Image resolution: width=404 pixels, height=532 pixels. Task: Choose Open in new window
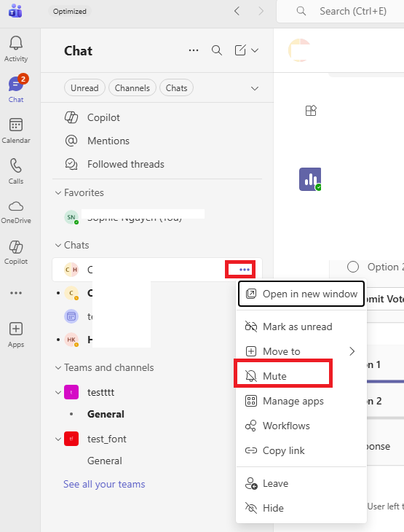coord(301,294)
